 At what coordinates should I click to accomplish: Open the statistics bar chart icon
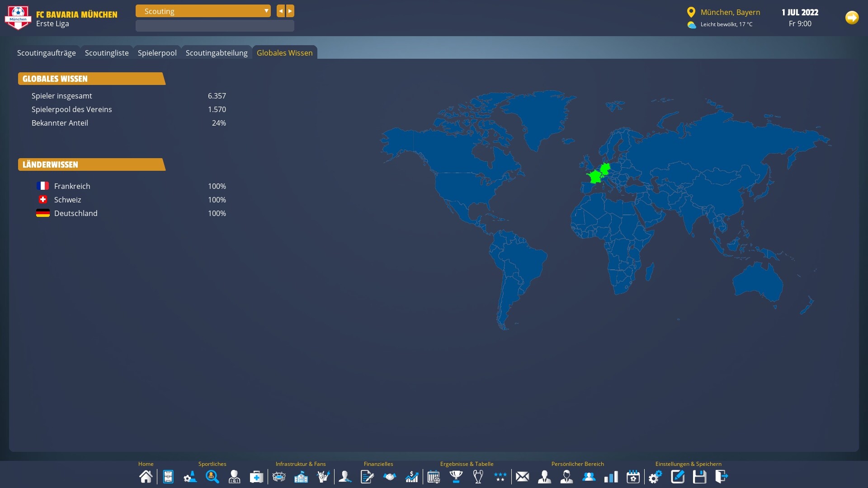(611, 477)
